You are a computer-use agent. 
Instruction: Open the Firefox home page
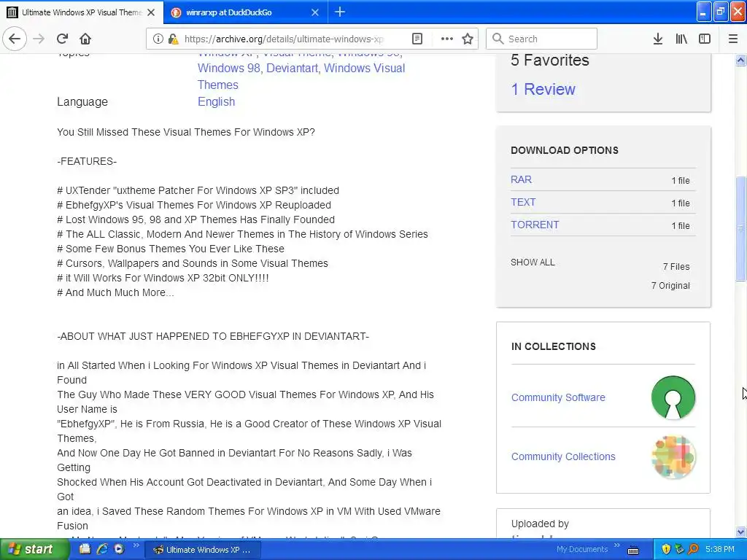[85, 39]
